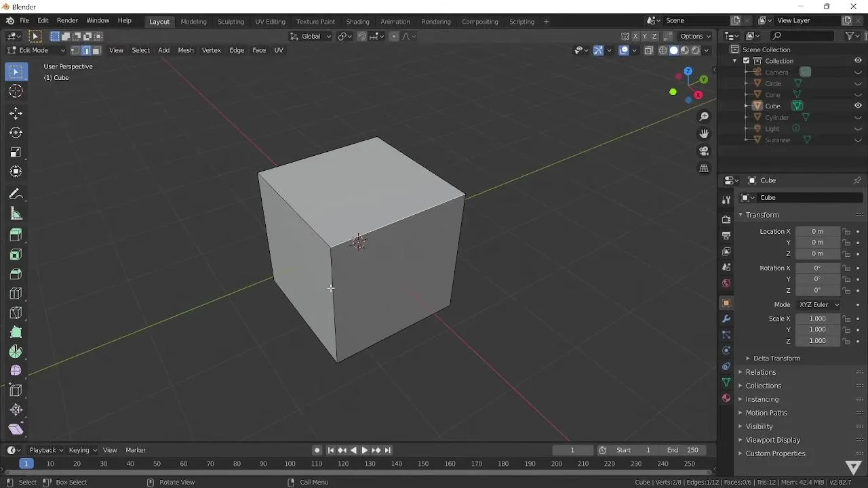Toggle Cube visibility eye in outliner
The width and height of the screenshot is (868, 488).
(858, 106)
